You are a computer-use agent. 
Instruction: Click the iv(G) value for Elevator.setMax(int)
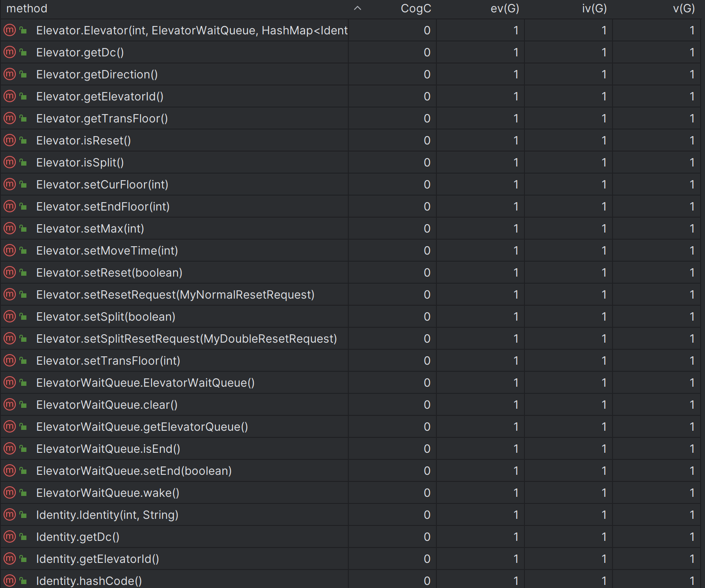coord(604,229)
